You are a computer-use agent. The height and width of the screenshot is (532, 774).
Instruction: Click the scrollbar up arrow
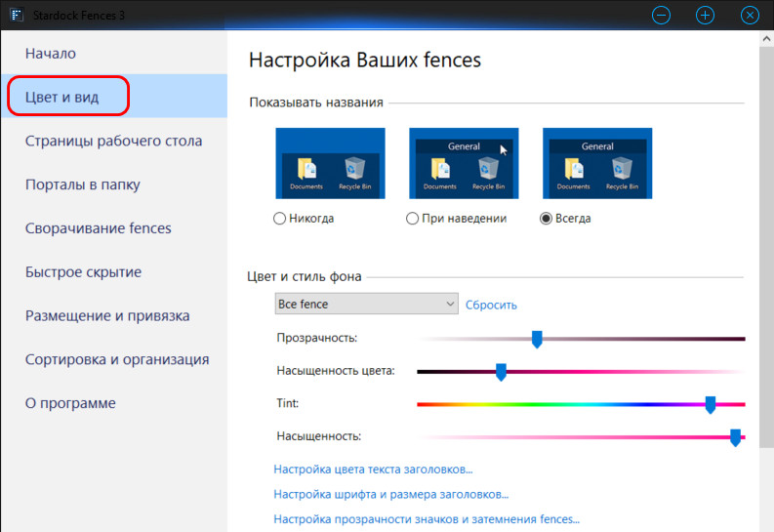tap(766, 38)
